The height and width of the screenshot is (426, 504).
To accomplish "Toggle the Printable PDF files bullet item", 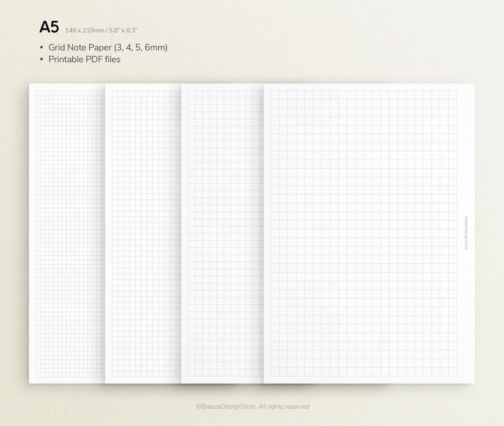I will (84, 59).
